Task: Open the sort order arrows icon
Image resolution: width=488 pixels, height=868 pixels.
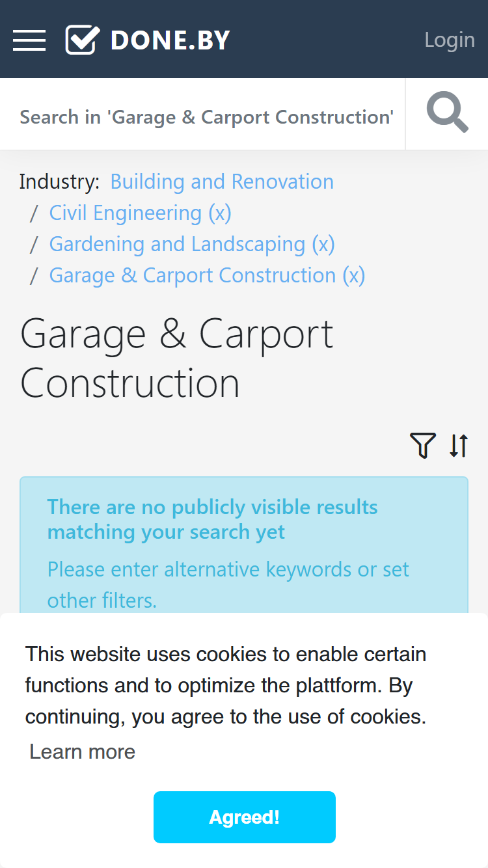Action: point(459,446)
